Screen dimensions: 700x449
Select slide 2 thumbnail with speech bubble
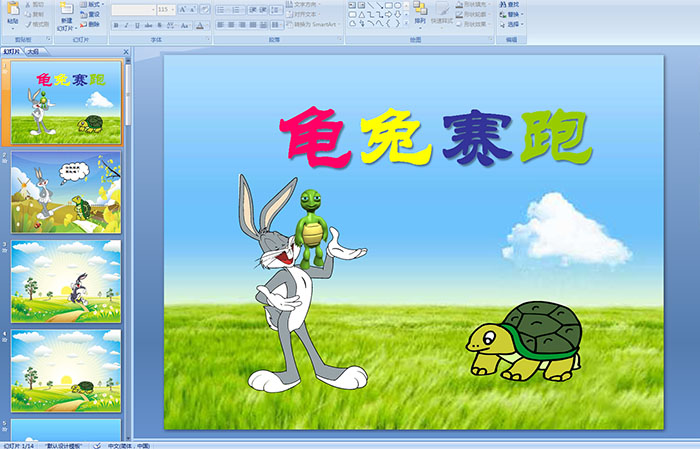pos(66,192)
